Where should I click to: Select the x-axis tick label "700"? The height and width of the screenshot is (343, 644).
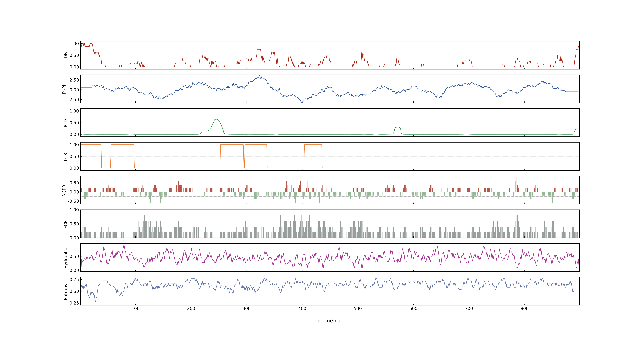pyautogui.click(x=469, y=309)
